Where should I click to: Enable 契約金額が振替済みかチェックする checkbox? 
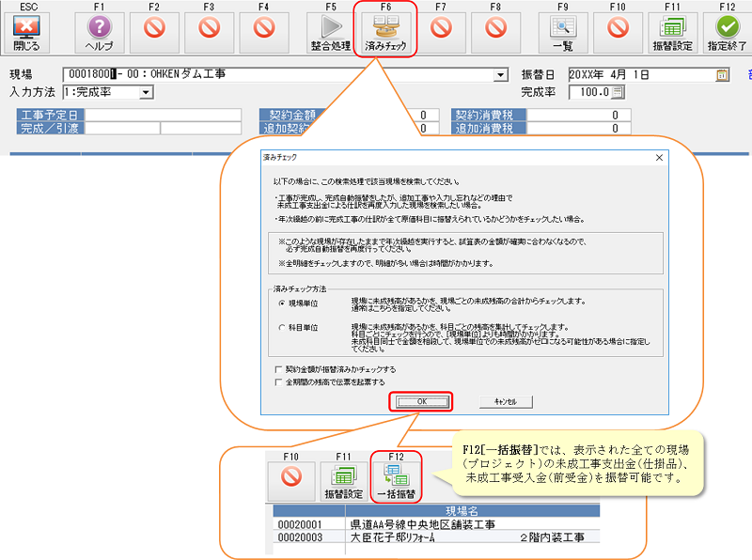(276, 369)
